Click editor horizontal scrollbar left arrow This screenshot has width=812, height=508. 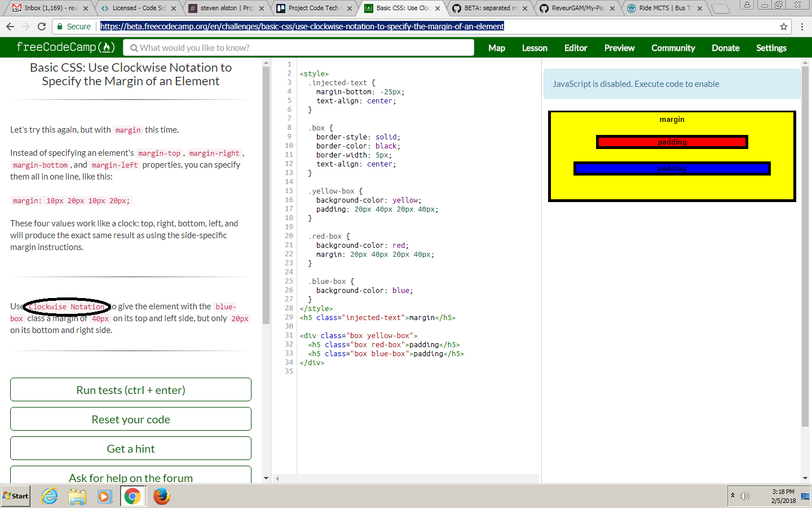(x=277, y=479)
